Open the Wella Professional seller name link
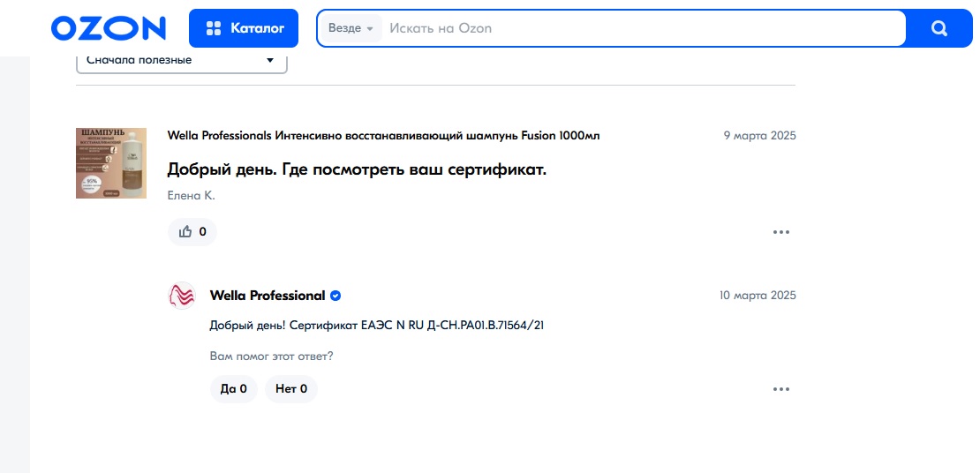 click(x=268, y=296)
